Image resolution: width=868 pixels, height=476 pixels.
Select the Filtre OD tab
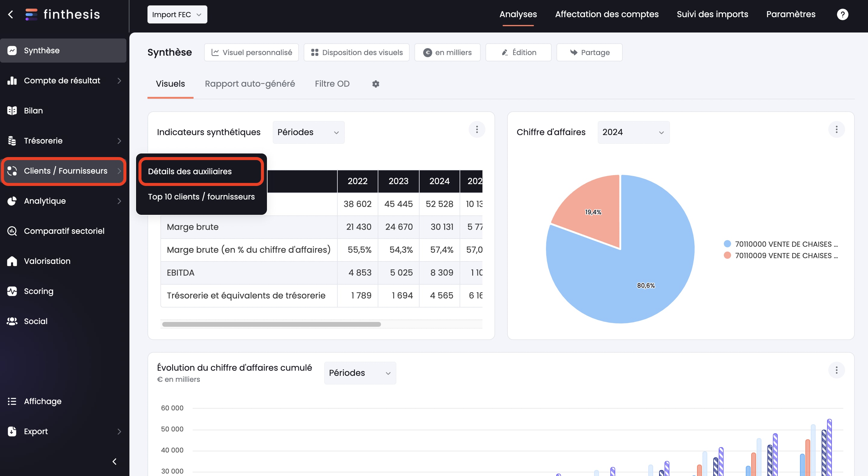332,84
